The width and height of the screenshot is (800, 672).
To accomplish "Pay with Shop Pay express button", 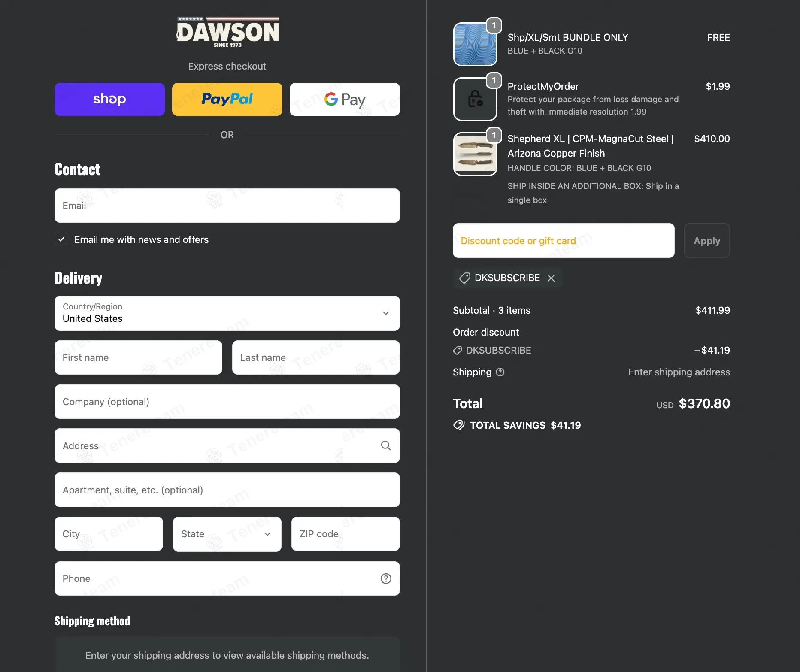I will point(109,99).
